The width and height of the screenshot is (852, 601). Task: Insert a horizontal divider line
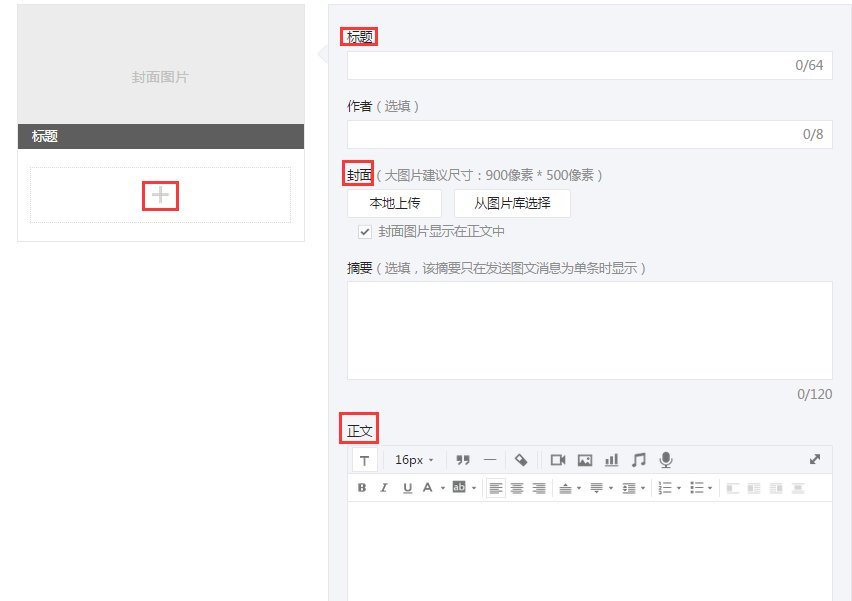click(x=487, y=459)
